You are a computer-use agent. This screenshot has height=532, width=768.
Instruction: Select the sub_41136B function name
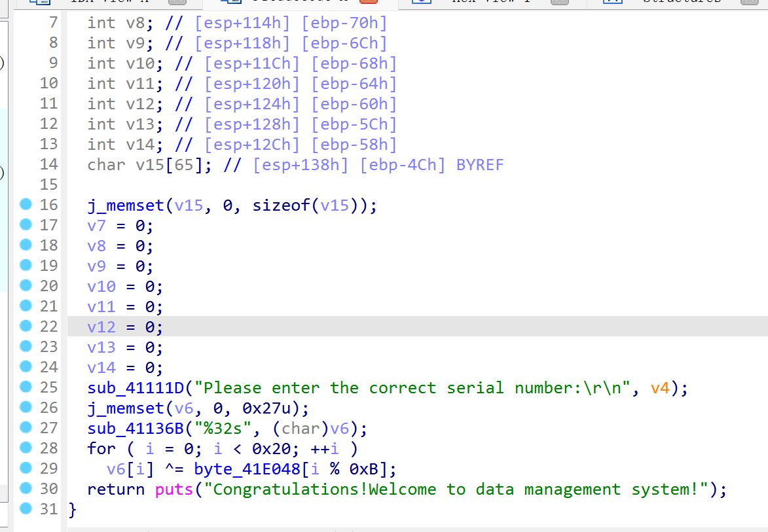pyautogui.click(x=136, y=429)
